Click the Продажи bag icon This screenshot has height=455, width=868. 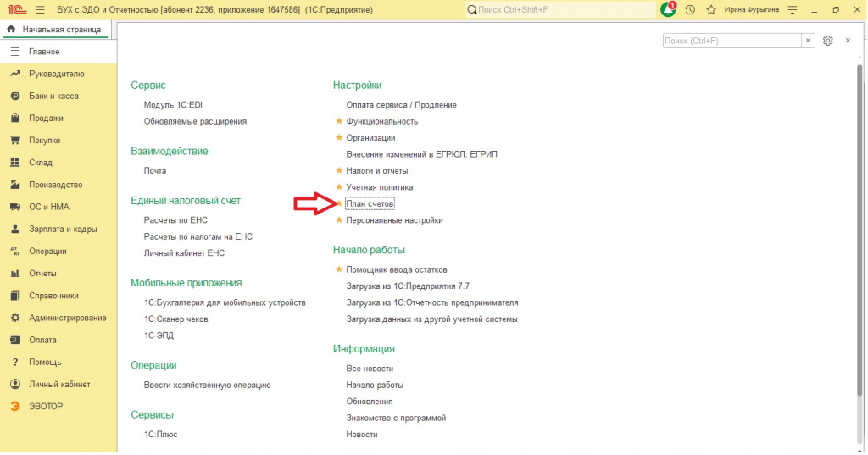point(15,118)
